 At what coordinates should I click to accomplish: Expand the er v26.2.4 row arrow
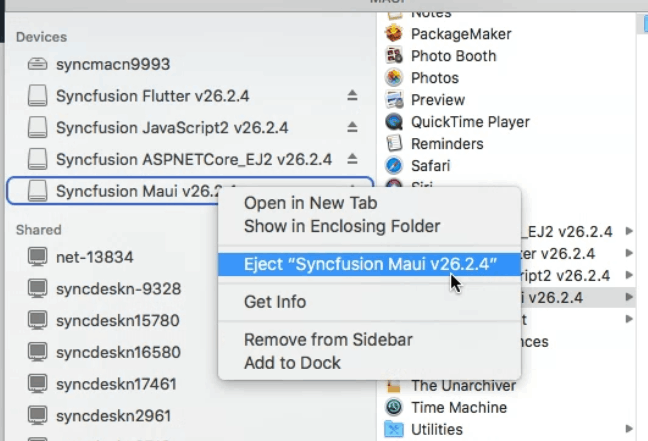point(629,253)
